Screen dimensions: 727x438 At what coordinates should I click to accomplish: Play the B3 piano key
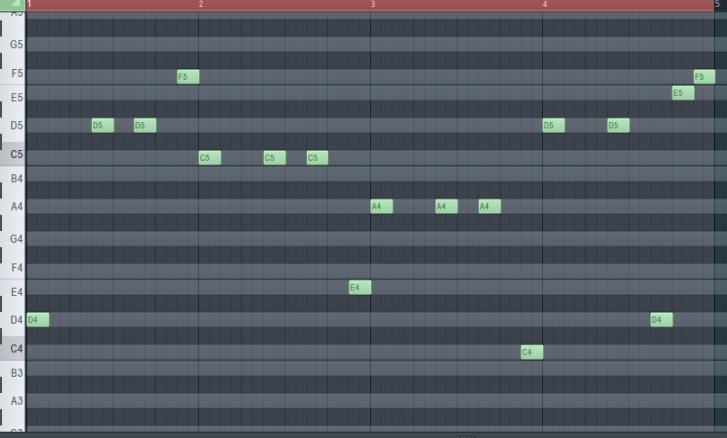(13, 373)
